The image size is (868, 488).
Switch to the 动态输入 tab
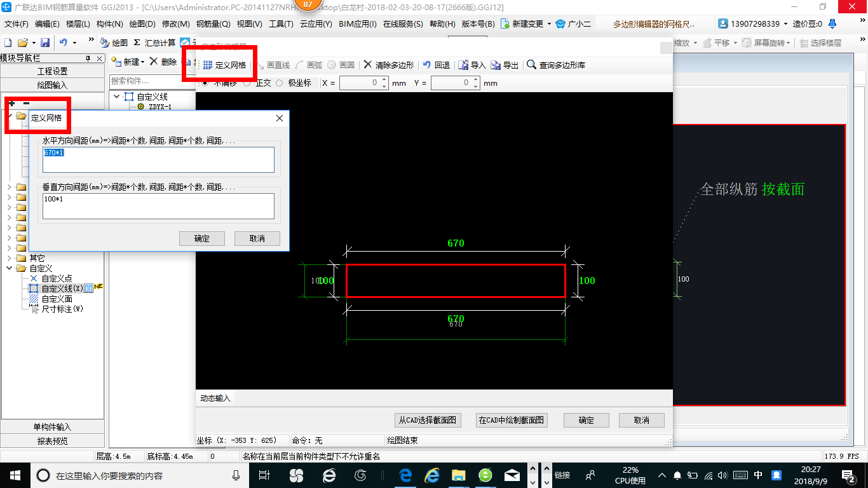215,398
